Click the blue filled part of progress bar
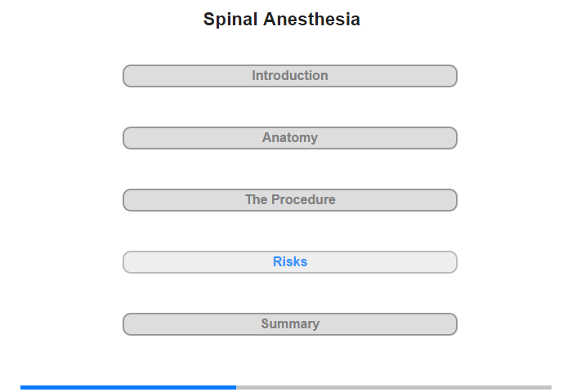 (128, 387)
